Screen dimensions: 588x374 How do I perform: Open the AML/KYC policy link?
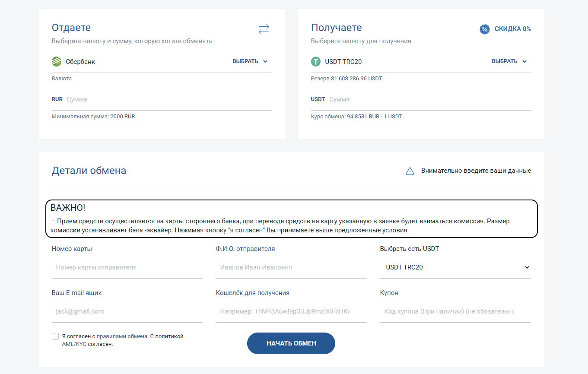74,344
